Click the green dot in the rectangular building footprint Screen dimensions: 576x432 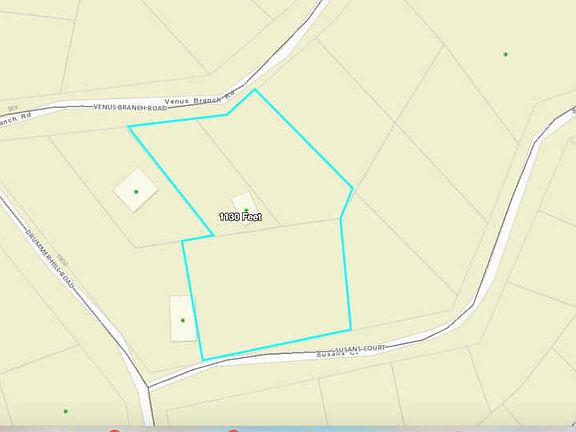[183, 320]
